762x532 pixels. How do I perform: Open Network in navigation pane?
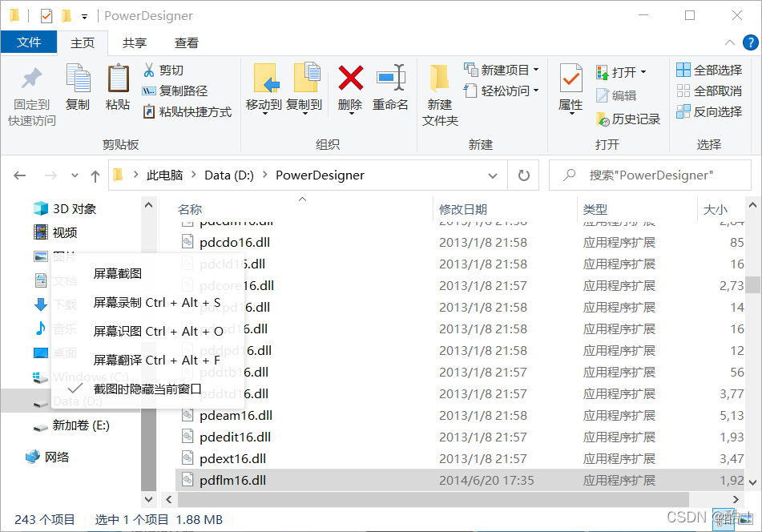click(47, 457)
